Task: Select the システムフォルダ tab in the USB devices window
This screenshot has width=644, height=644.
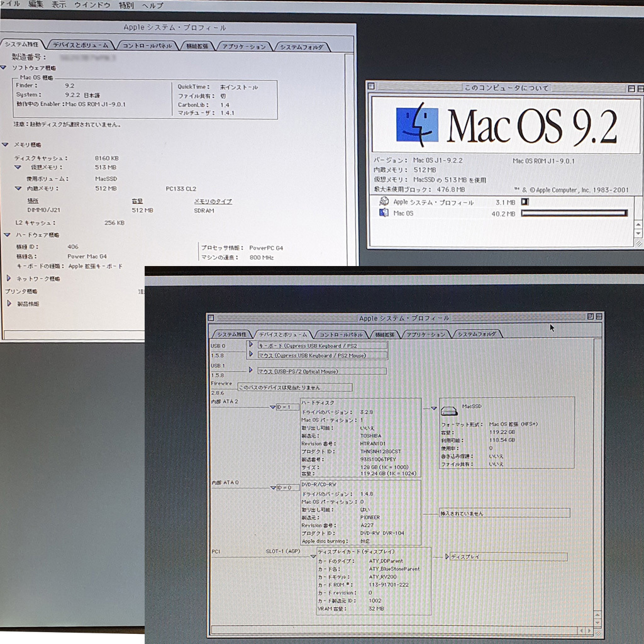Action: click(477, 334)
